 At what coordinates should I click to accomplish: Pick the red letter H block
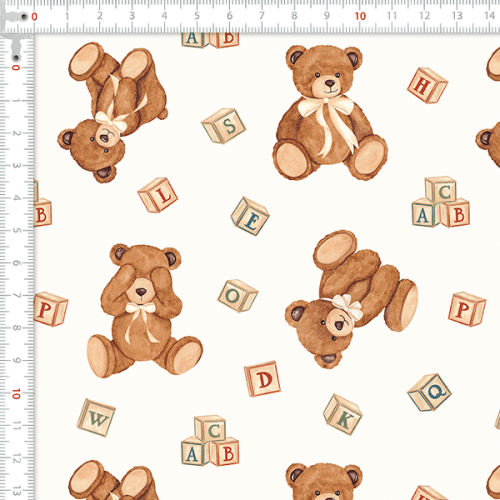click(x=427, y=85)
